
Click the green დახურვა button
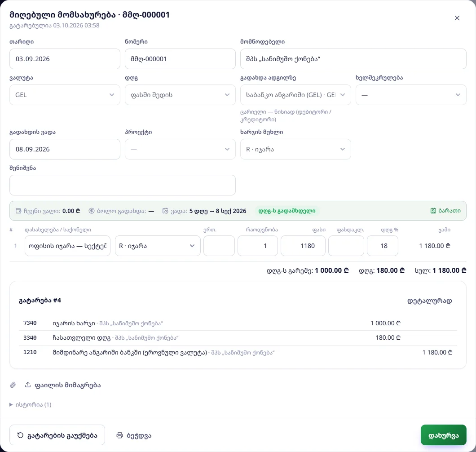(x=443, y=435)
